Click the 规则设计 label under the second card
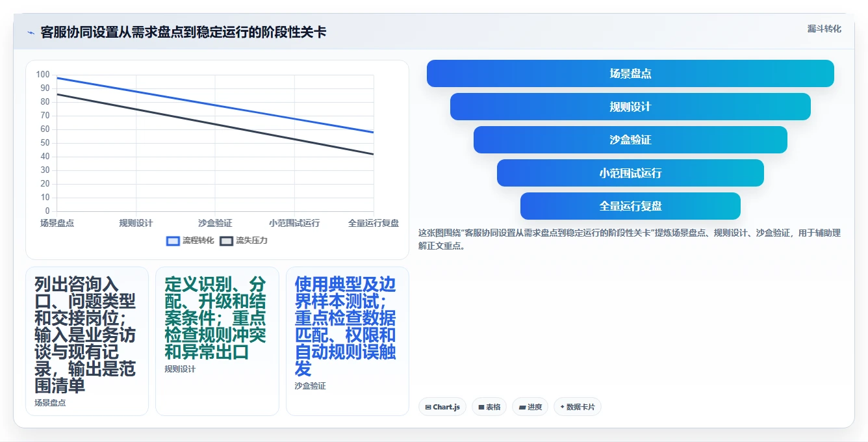This screenshot has height=442, width=868. pos(180,369)
